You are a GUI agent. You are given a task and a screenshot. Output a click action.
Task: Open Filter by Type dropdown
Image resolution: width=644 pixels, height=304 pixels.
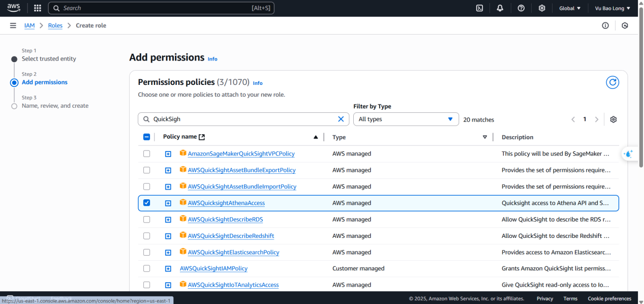pos(406,119)
